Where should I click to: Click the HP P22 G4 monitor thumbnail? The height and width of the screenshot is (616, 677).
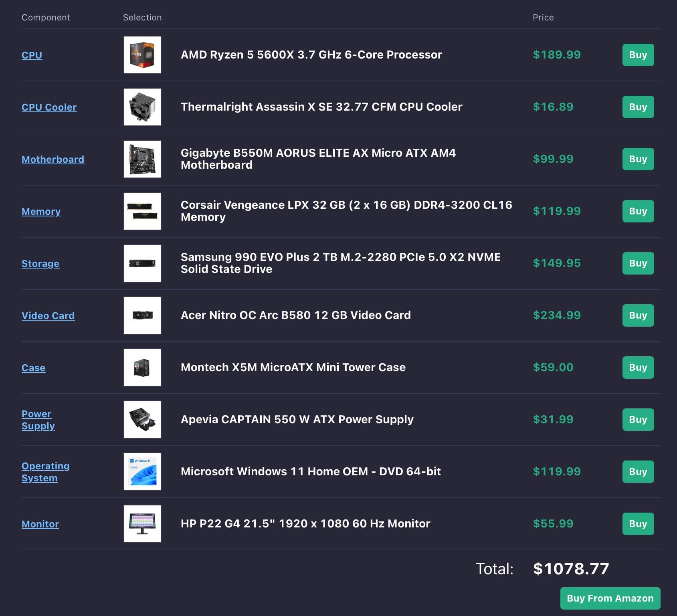pos(142,524)
